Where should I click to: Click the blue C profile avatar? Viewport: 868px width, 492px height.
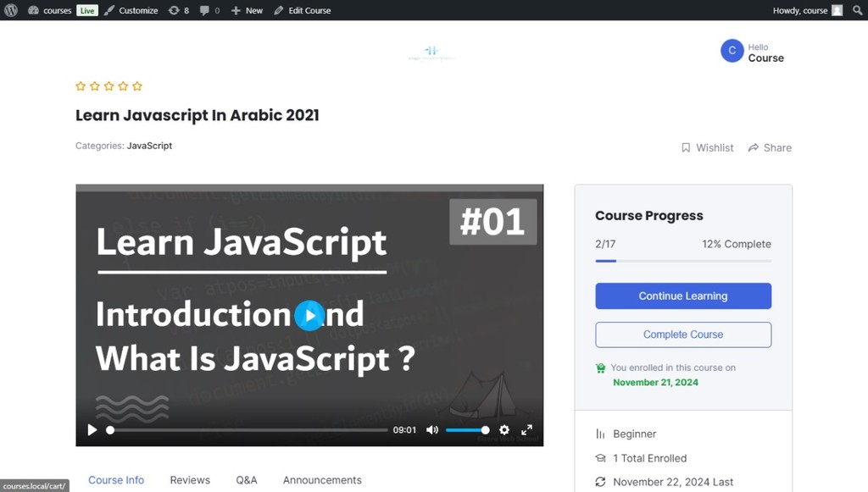point(732,51)
